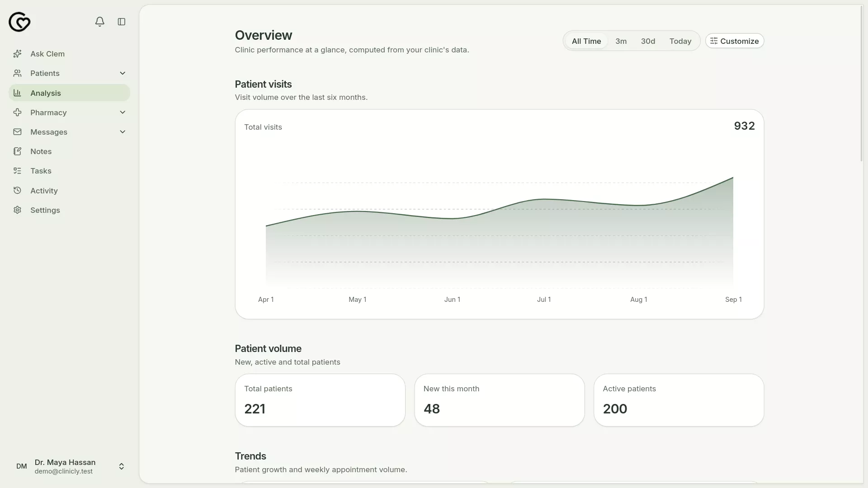
Task: Click the Ask Clem sparkle icon
Action: tap(18, 54)
